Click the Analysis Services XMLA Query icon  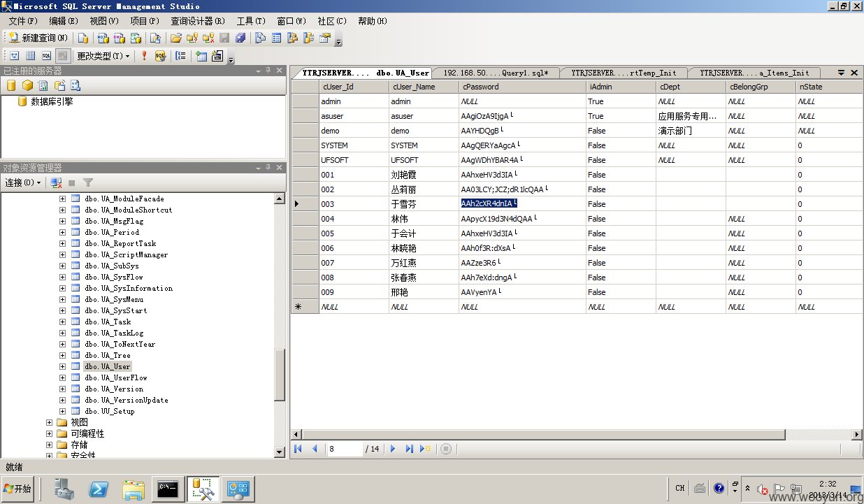136,38
